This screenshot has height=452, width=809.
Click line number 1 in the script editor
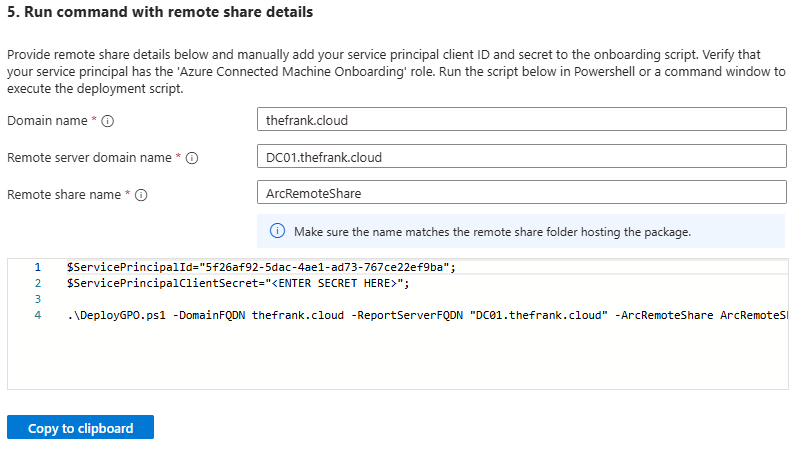point(37,267)
